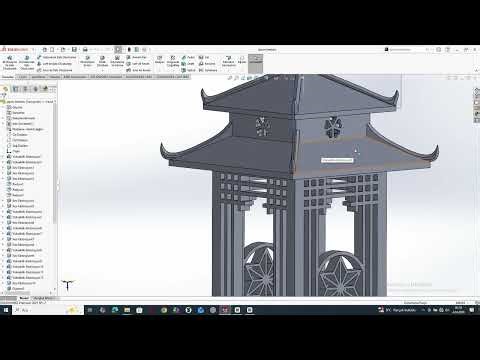Switch to the Model bottom tab

pyautogui.click(x=24, y=298)
